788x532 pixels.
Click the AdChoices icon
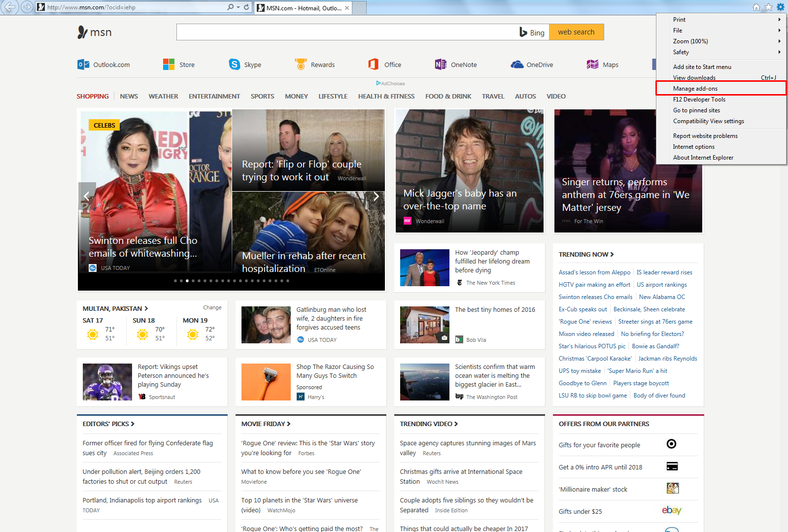(x=378, y=83)
